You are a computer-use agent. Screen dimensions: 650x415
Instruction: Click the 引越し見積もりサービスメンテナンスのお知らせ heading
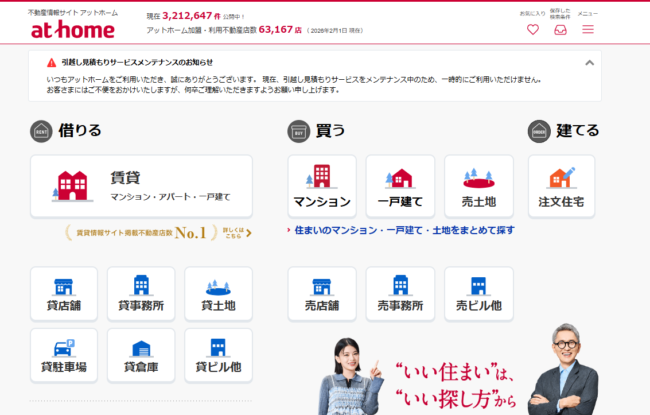pos(137,63)
